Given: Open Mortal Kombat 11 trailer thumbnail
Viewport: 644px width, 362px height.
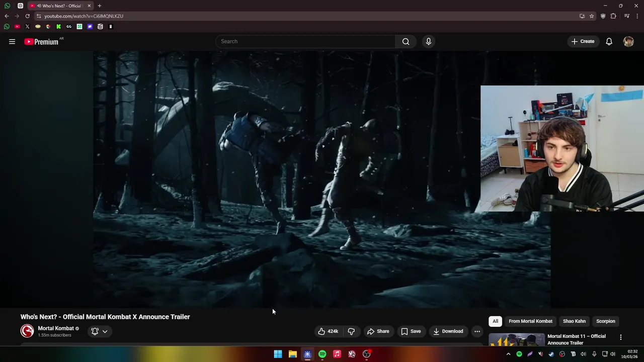Looking at the screenshot, I should coord(517,339).
